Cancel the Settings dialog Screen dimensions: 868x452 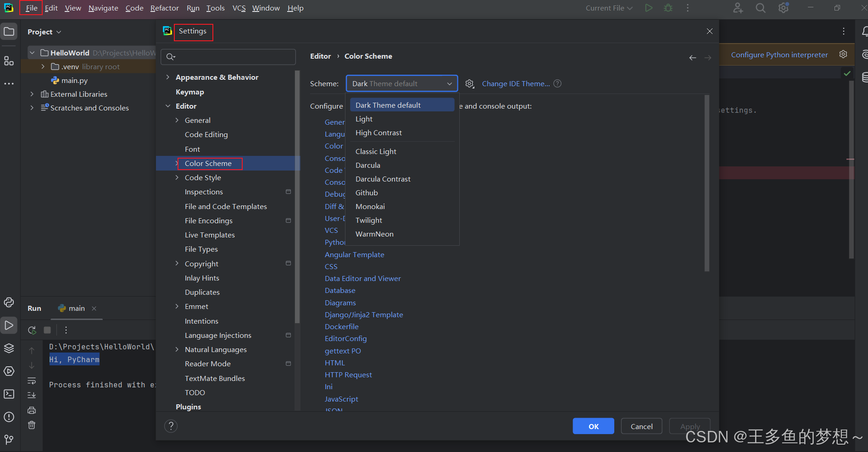(x=641, y=426)
